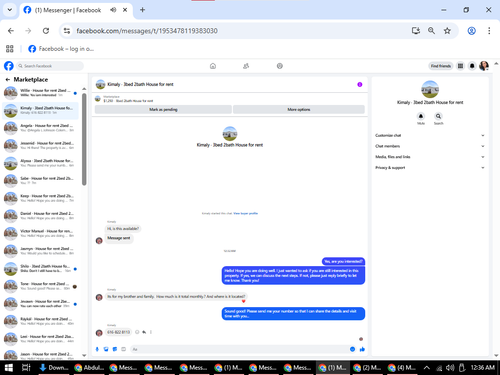Image resolution: width=500 pixels, height=375 pixels.
Task: Bookmark this page with the star icon
Action: pos(447,31)
